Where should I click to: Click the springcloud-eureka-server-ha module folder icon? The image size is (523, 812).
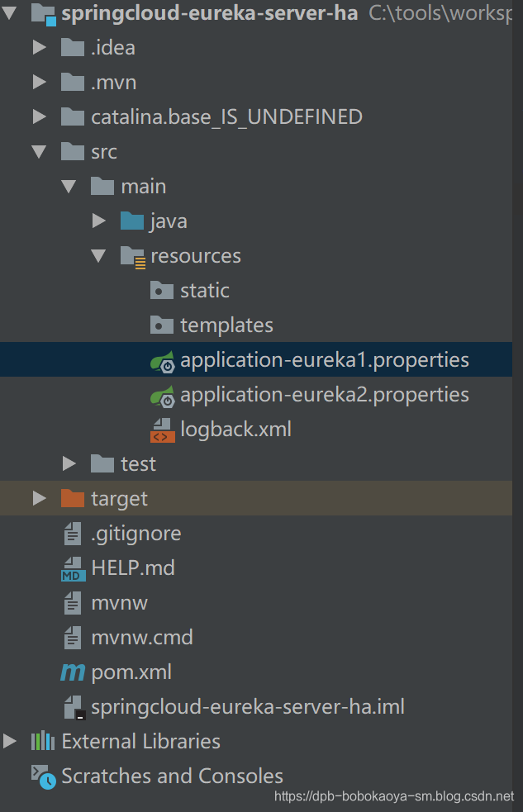click(44, 13)
